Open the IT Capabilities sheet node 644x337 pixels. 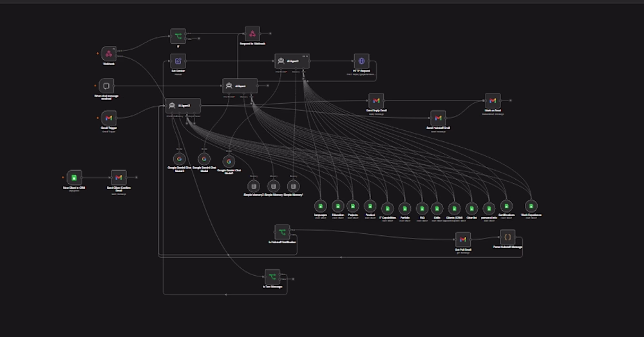(387, 209)
